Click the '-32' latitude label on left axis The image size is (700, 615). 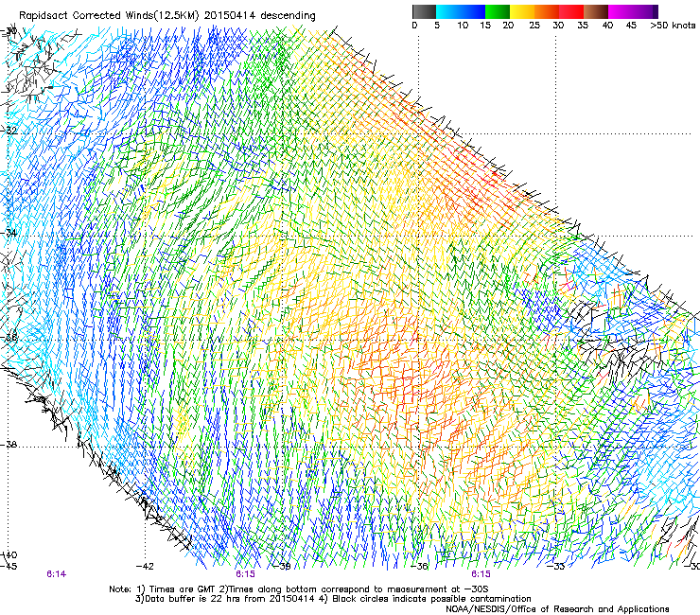(9, 131)
